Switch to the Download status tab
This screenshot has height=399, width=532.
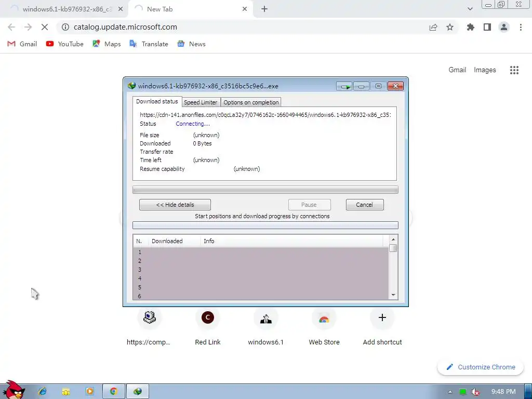click(157, 101)
